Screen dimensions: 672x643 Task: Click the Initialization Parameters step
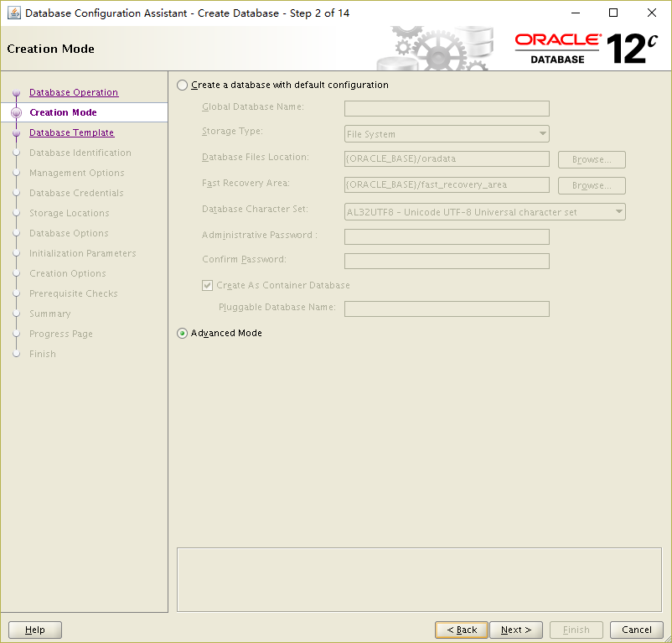82,253
